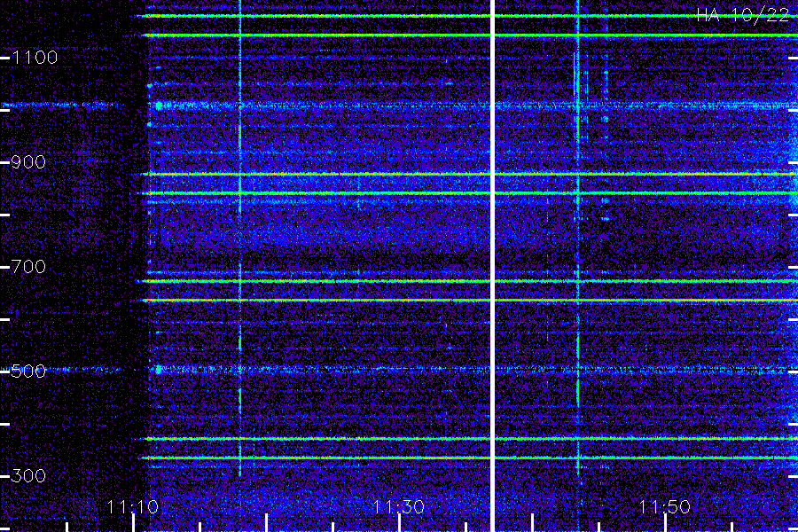Screen dimensions: 798x532
Task: Click the 500 frequency axis label
Action: 28,372
